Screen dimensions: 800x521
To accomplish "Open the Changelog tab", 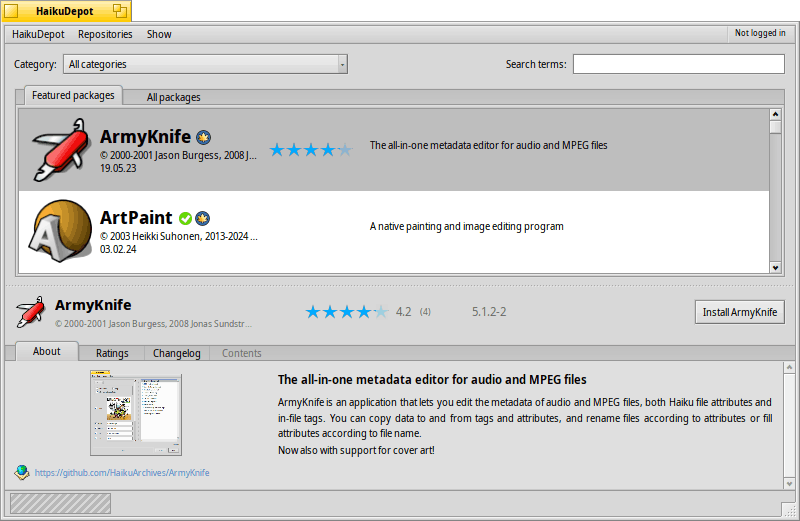I will 177,353.
